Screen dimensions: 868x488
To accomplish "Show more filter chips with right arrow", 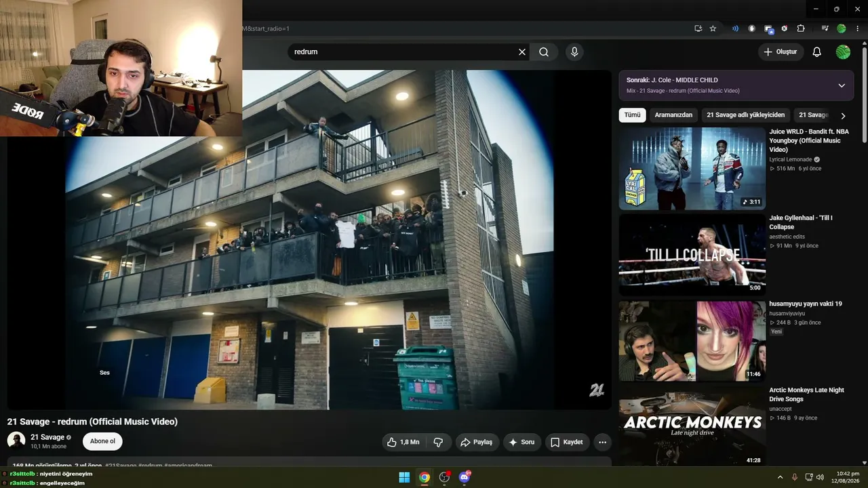I will 843,116.
